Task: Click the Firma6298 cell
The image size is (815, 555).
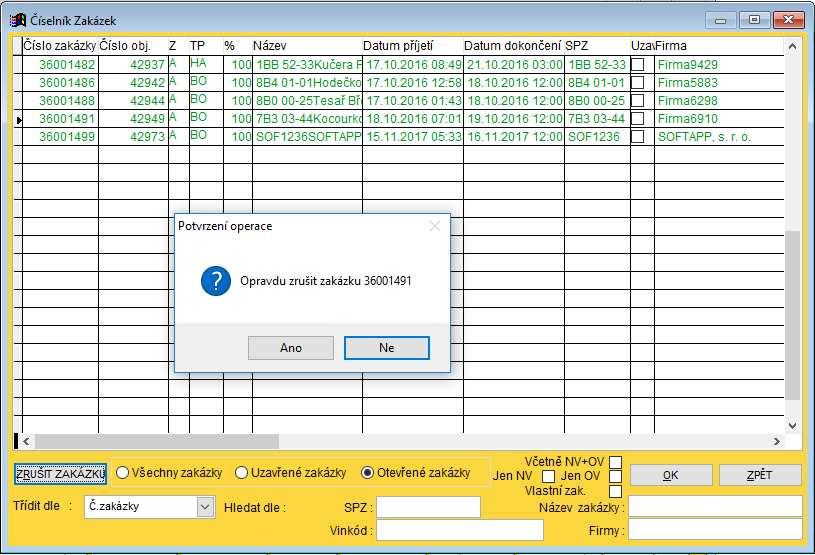Action: [719, 100]
